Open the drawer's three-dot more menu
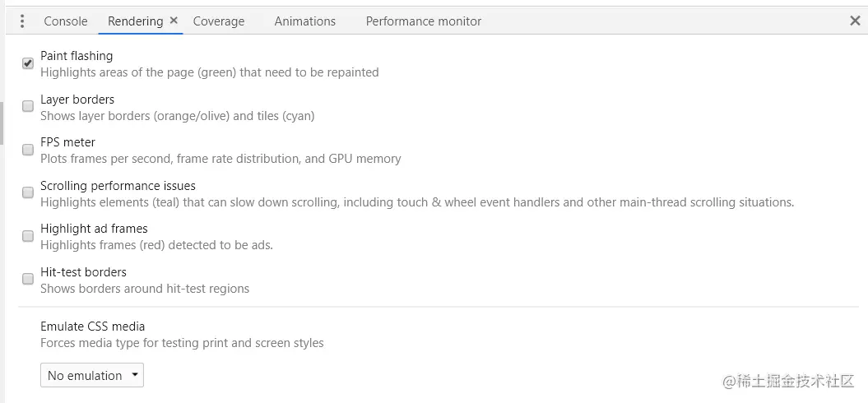 click(21, 21)
